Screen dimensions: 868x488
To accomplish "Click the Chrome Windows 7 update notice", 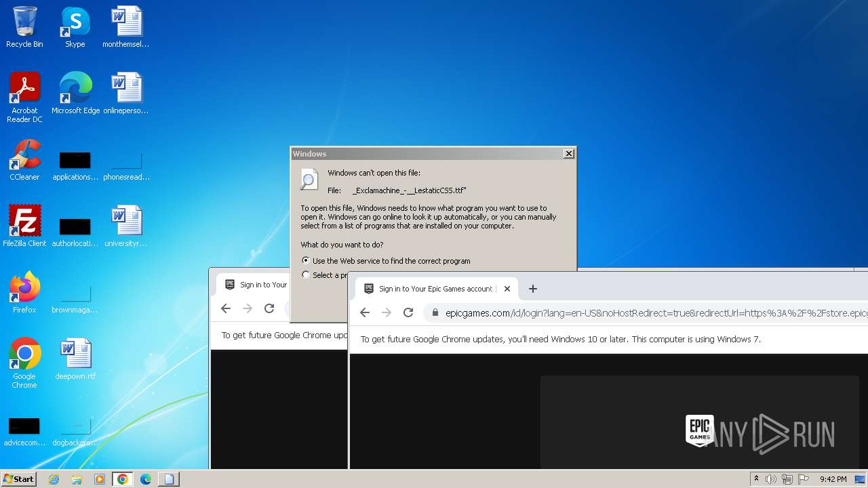I will click(x=560, y=339).
